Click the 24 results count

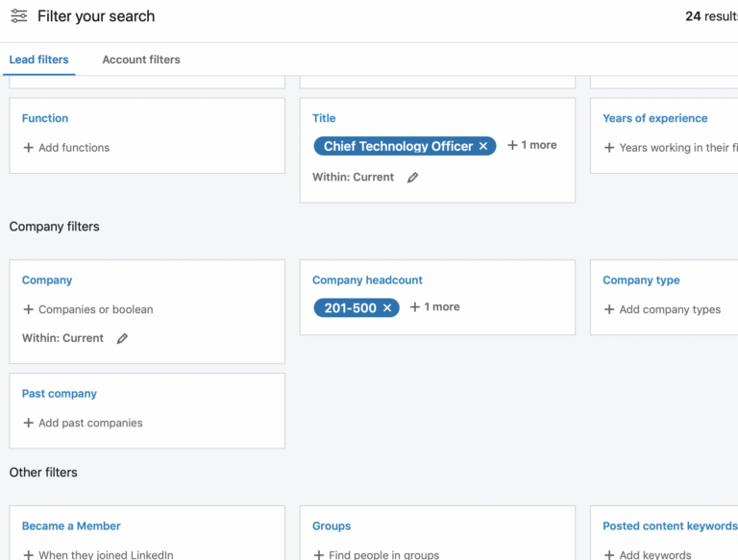(711, 16)
